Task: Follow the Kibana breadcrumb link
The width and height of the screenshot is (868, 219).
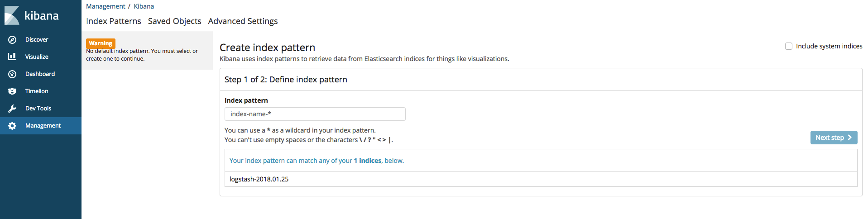Action: [x=144, y=6]
